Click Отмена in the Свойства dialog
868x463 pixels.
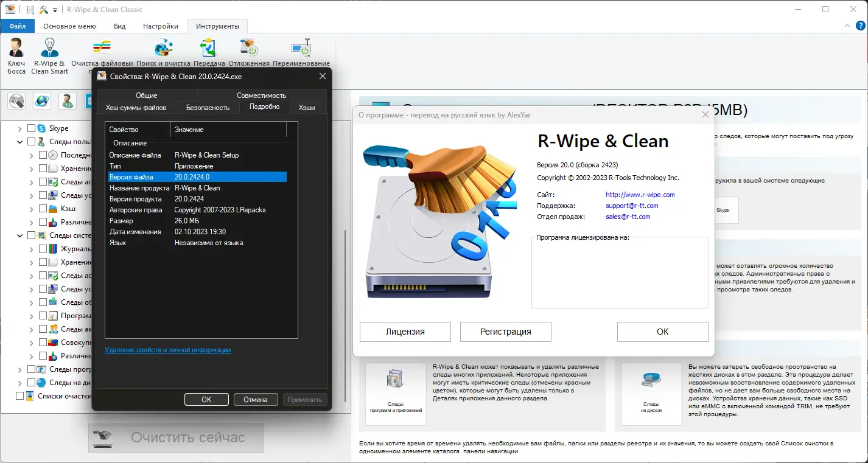(x=256, y=400)
